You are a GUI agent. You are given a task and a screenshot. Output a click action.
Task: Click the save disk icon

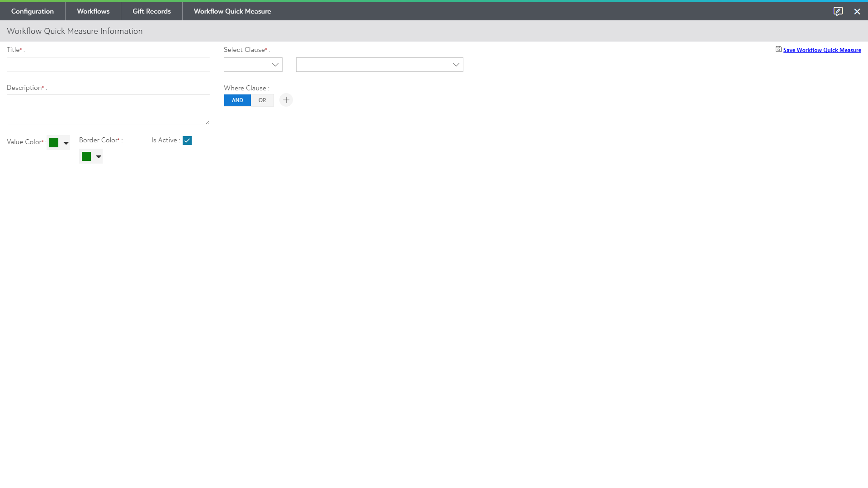click(778, 49)
